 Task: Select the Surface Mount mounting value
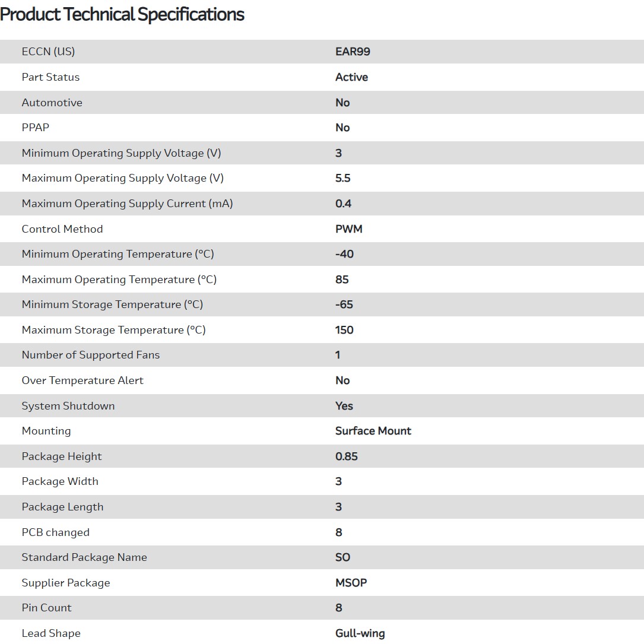click(x=373, y=431)
